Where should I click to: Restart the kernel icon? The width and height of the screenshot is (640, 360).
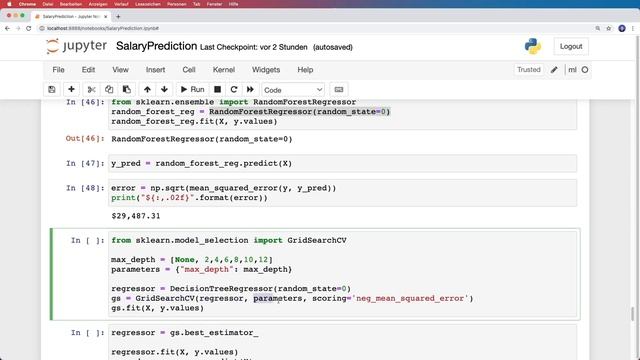pyautogui.click(x=234, y=89)
